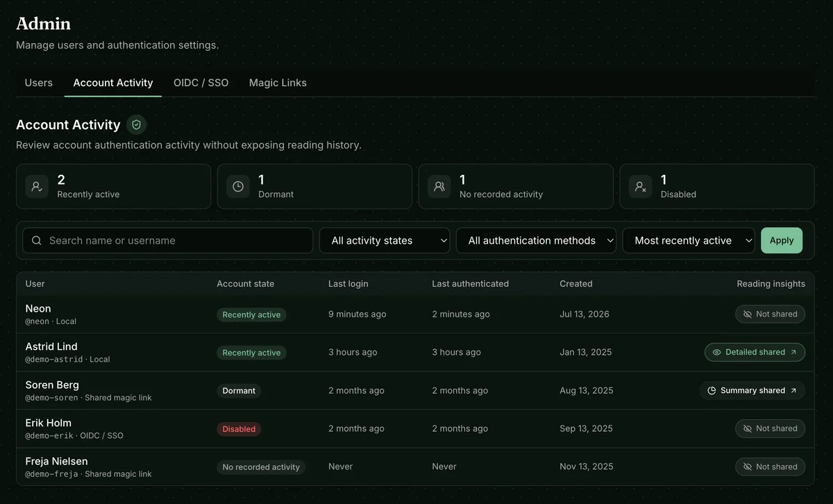
Task: Click the Sep 13, 2025 created date
Action: click(x=587, y=428)
